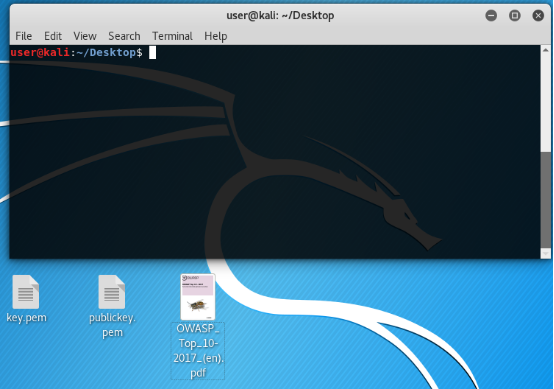
Task: Click the terminal scrollbar down arrow
Action: (546, 253)
